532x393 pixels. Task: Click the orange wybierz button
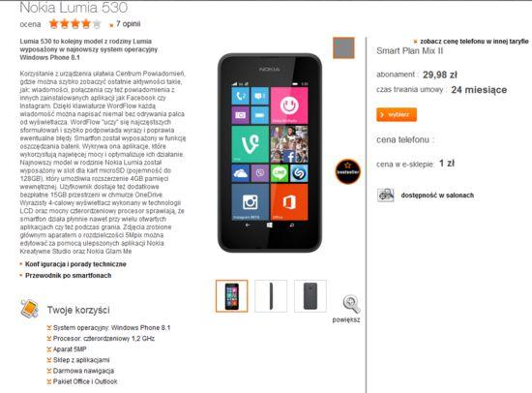click(397, 114)
